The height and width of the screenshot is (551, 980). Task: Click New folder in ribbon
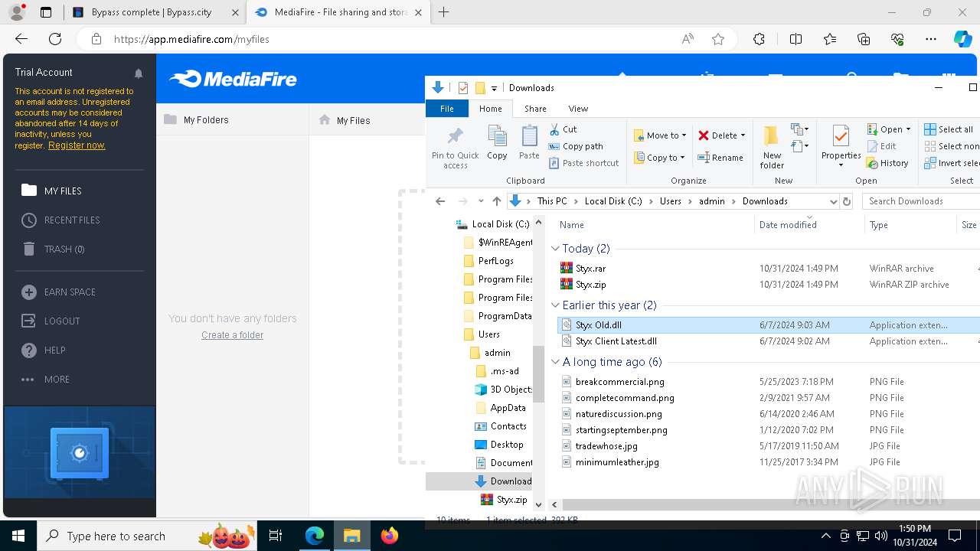(x=772, y=147)
